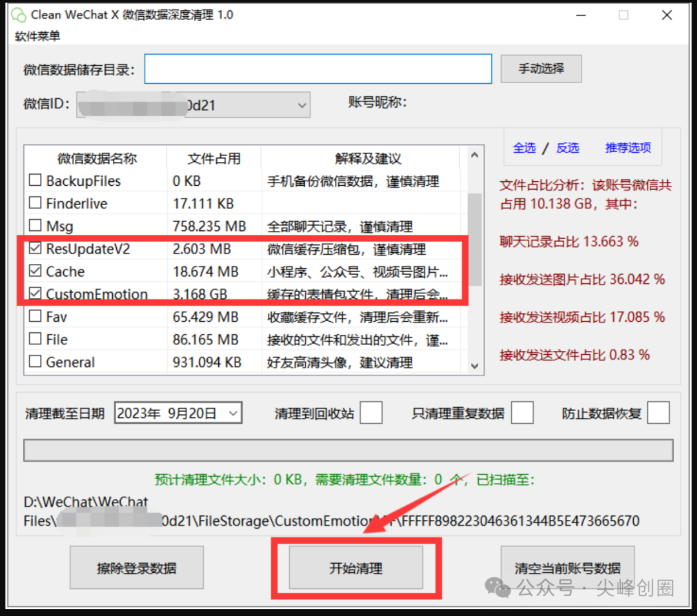
Task: Click the 文件占用 column header
Action: click(x=214, y=158)
